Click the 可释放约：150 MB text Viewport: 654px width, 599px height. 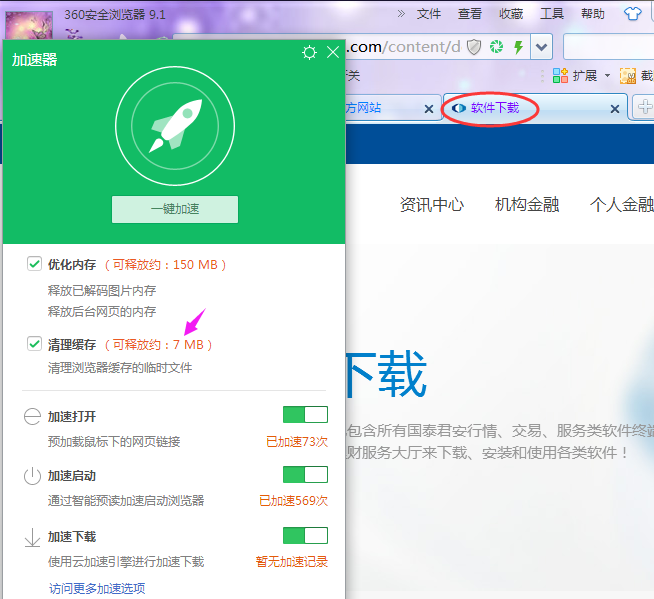(165, 264)
